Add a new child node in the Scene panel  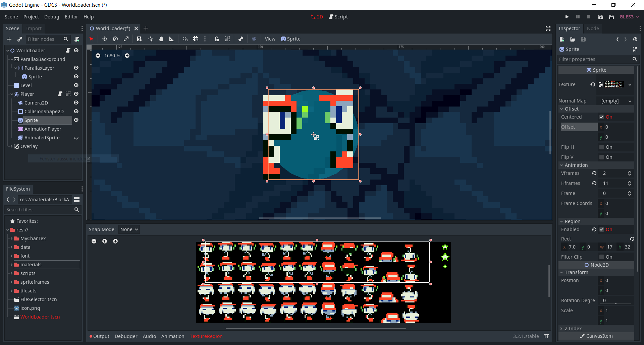click(9, 39)
